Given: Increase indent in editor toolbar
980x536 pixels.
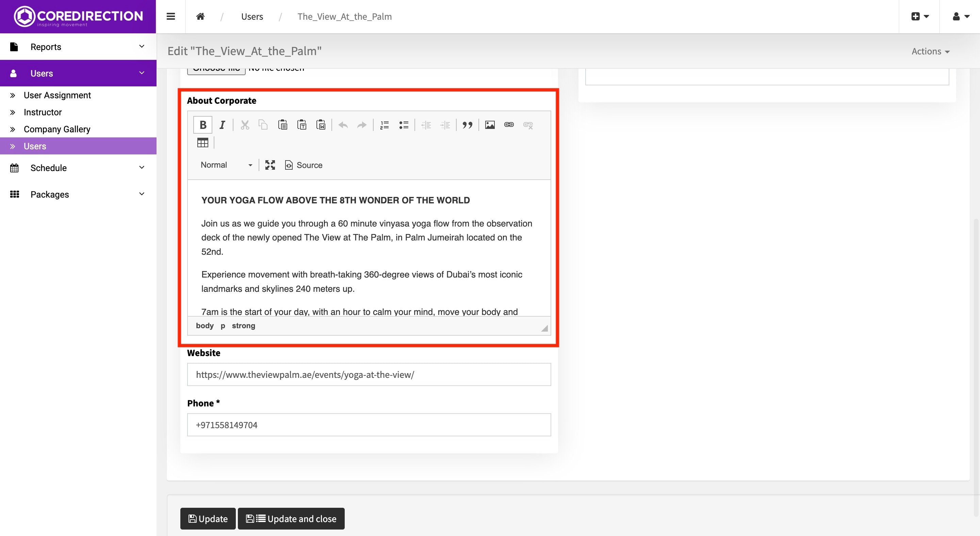Looking at the screenshot, I should pos(445,125).
